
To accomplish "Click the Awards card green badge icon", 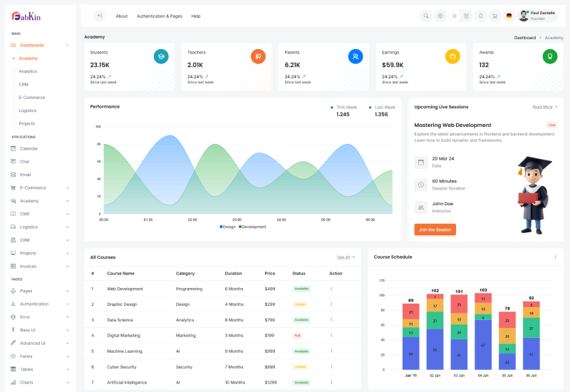I will 549,56.
